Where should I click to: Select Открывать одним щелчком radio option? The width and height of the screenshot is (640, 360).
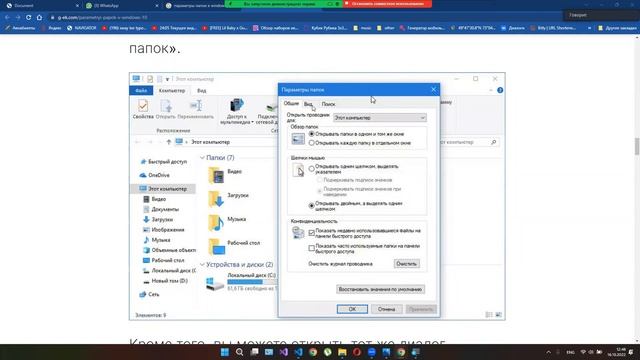coord(311,169)
